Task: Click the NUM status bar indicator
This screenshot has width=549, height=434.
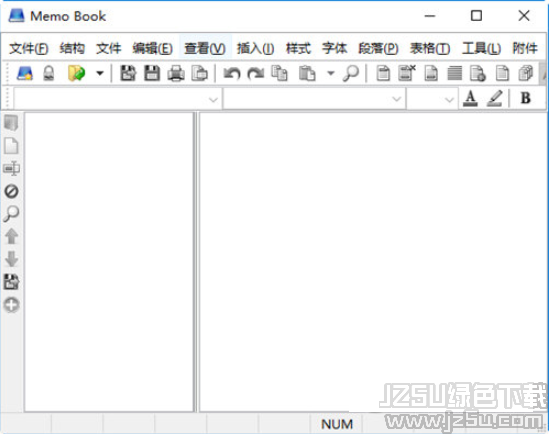Action: point(337,424)
